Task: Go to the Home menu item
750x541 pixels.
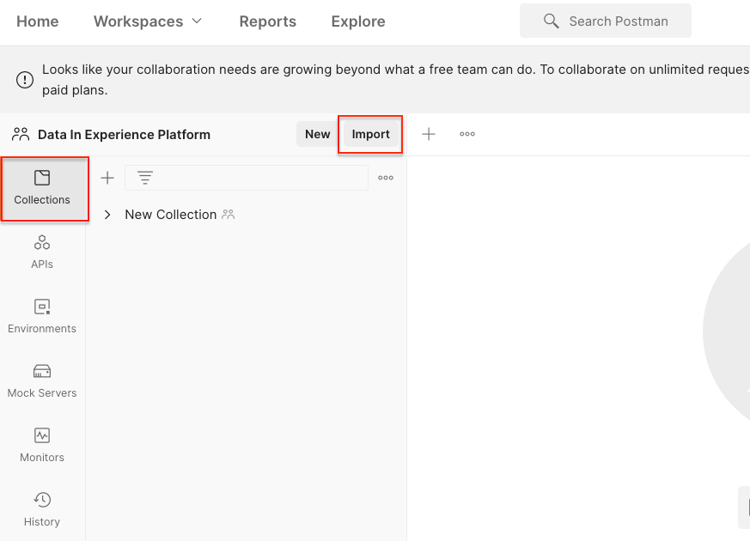Action: coord(37,22)
